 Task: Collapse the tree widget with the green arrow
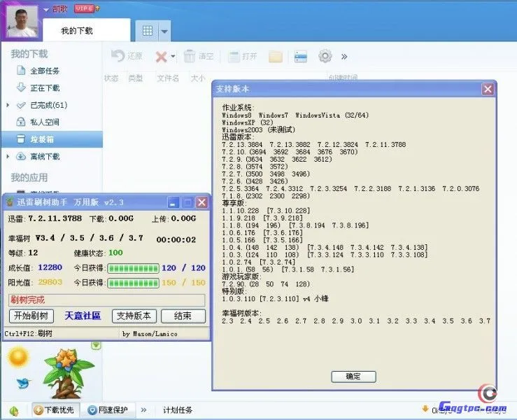coord(96,346)
